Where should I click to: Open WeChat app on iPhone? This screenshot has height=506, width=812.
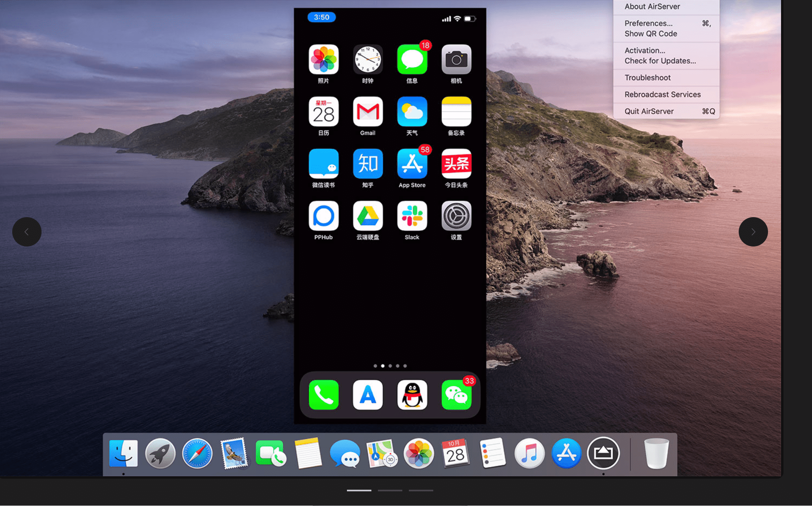pos(459,395)
